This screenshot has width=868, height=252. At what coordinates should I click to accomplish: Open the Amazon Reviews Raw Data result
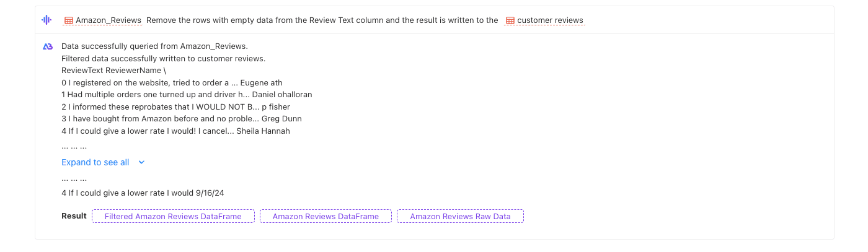pos(460,216)
